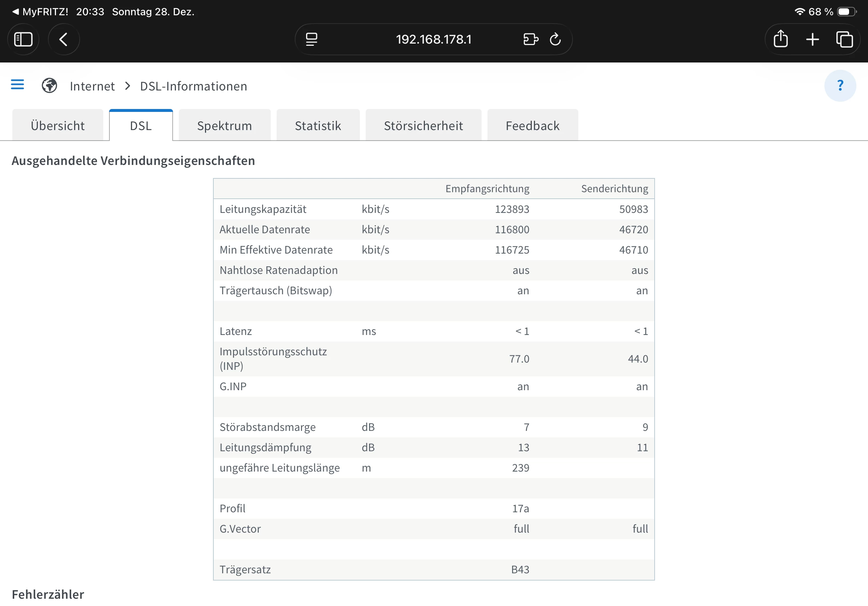Go back with the browser arrow

64,39
